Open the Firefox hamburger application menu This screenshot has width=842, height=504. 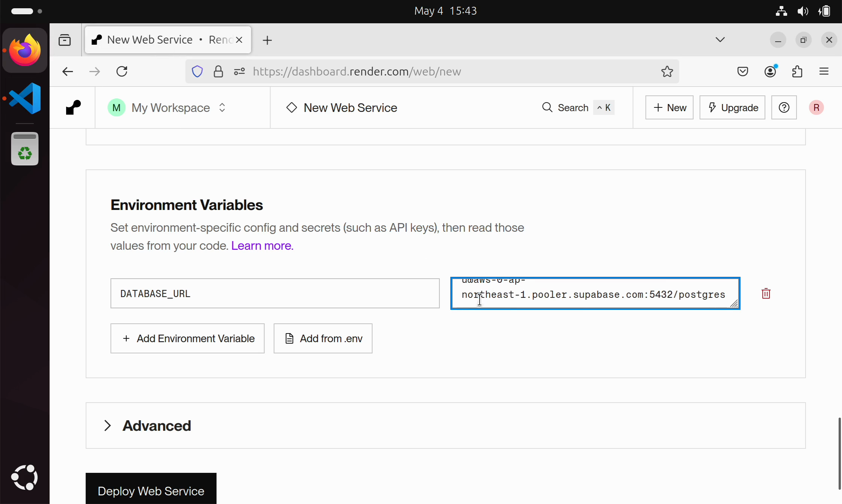pyautogui.click(x=824, y=71)
